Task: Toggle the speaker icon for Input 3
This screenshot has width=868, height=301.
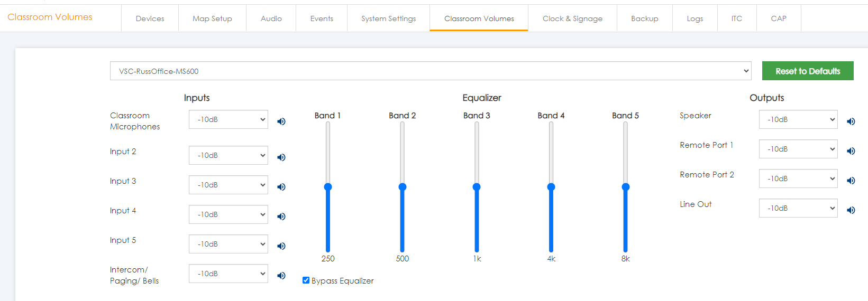Action: click(x=281, y=187)
